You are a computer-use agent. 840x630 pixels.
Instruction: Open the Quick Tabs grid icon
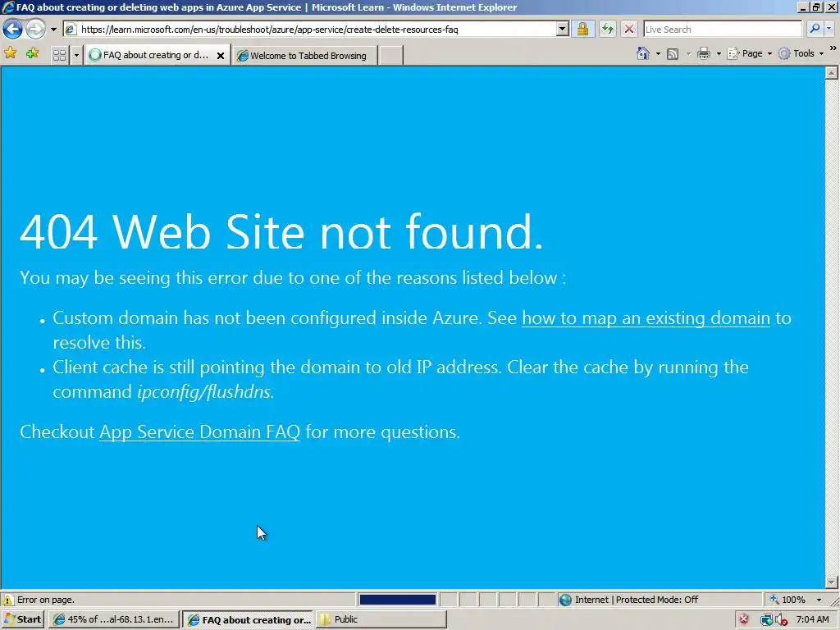tap(59, 55)
